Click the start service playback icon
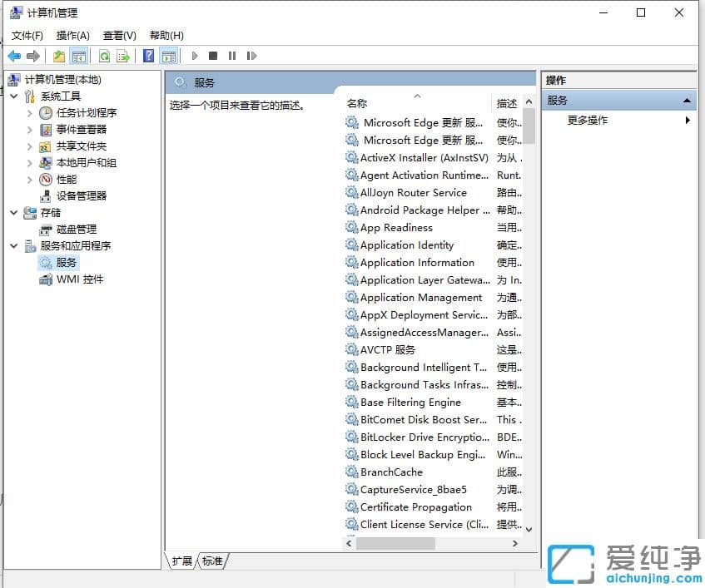Viewport: 705px width, 588px height. point(193,56)
